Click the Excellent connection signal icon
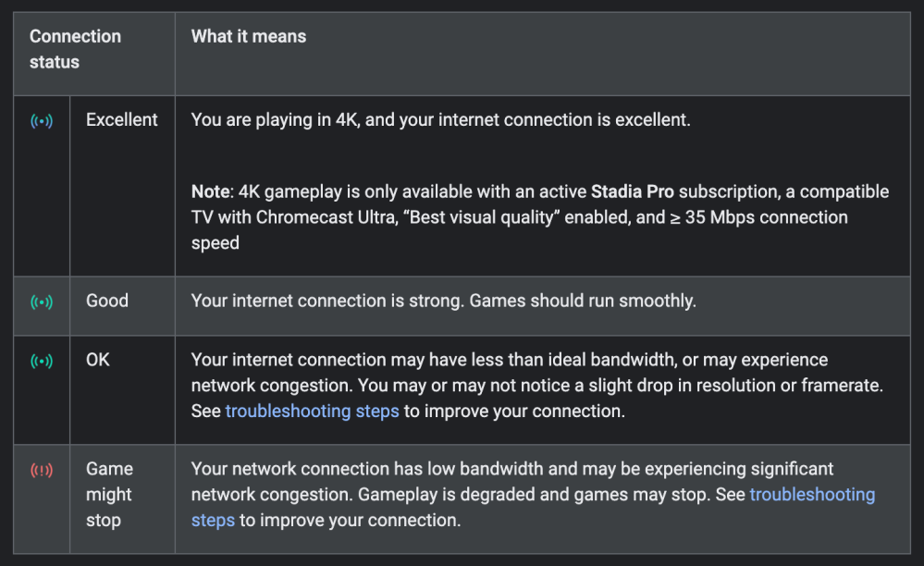This screenshot has width=924, height=566. pyautogui.click(x=42, y=121)
